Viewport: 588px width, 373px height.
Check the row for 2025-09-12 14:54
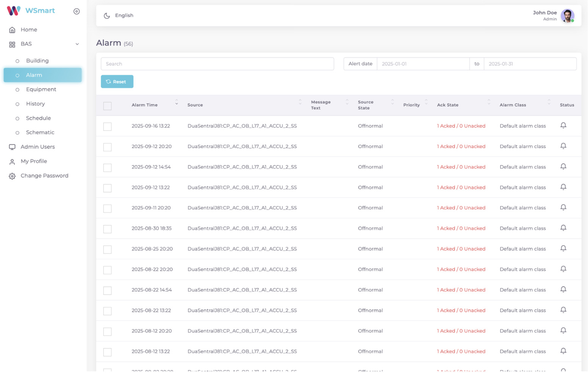(x=108, y=167)
